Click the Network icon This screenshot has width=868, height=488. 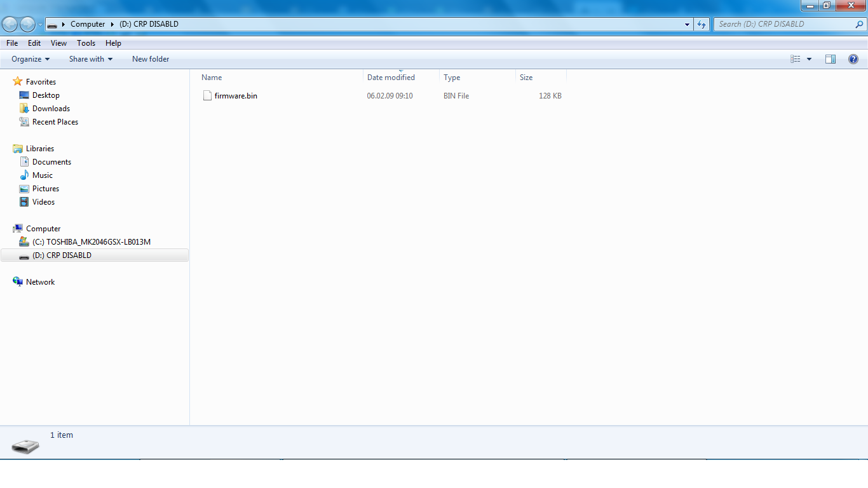pos(18,282)
